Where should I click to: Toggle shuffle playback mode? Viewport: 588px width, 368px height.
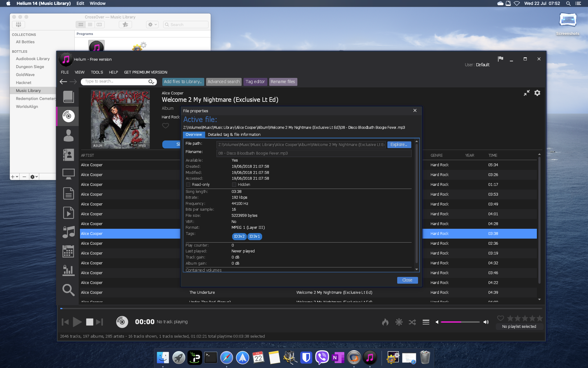coord(412,322)
